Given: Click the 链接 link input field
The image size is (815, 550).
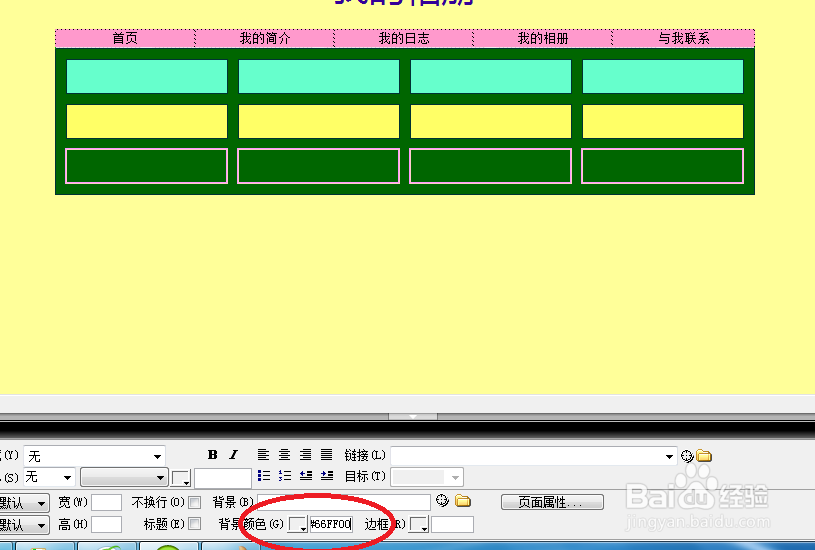Looking at the screenshot, I should (x=533, y=456).
